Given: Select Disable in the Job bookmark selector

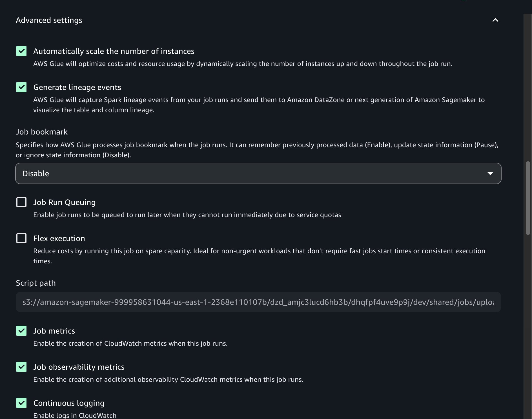Looking at the screenshot, I should (x=258, y=173).
